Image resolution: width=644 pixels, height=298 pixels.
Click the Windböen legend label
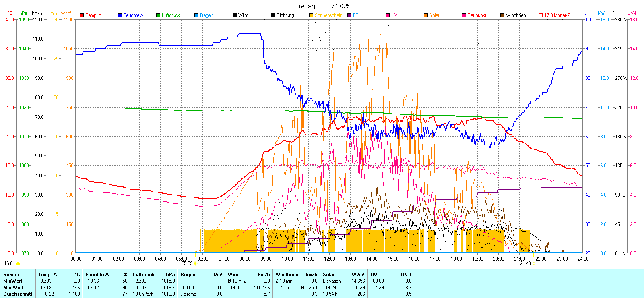coord(516,15)
